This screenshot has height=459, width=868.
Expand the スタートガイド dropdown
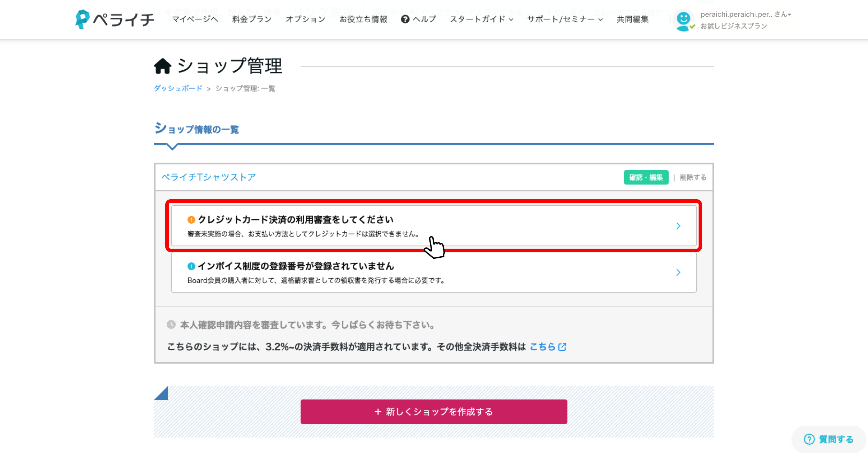pyautogui.click(x=481, y=19)
